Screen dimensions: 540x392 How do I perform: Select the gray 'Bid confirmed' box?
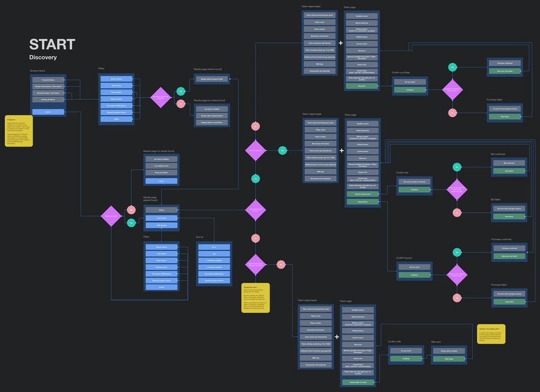509,163
